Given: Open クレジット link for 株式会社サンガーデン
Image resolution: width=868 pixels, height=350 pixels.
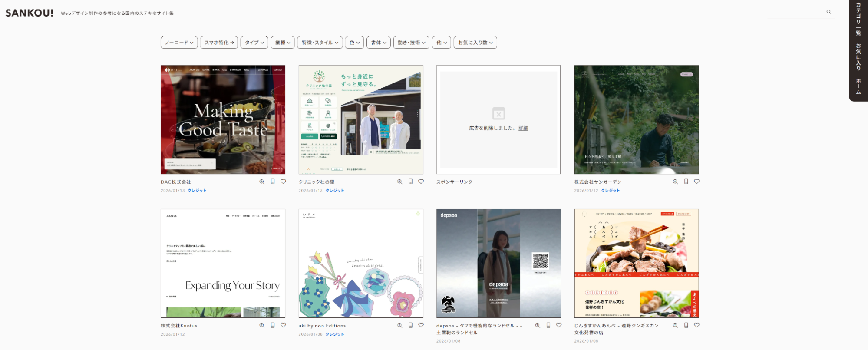Looking at the screenshot, I should [x=611, y=191].
